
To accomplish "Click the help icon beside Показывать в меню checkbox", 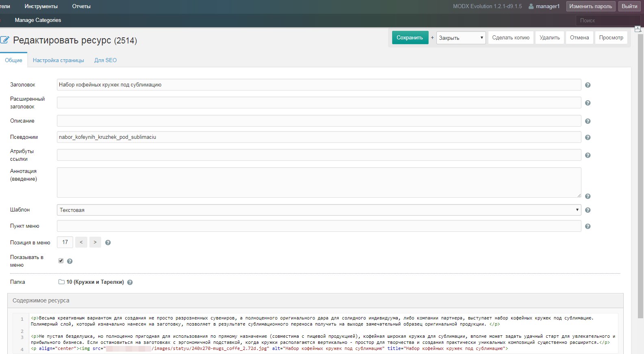I will pos(70,261).
